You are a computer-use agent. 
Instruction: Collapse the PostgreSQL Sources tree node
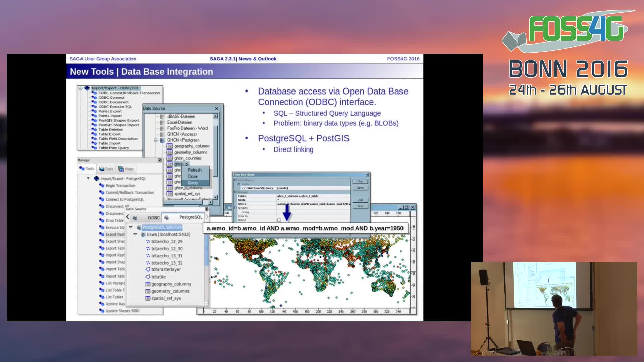[x=131, y=227]
